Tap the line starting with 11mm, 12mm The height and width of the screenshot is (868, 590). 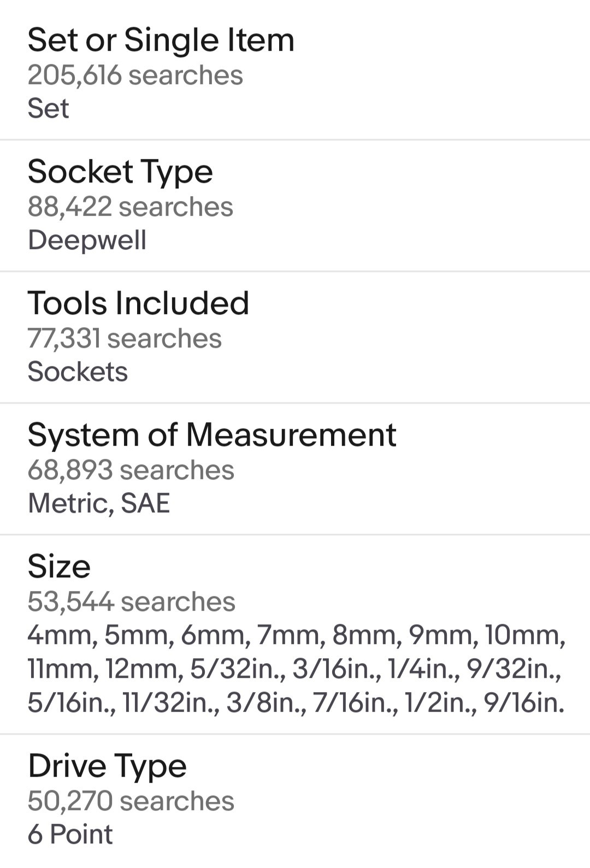pos(295,669)
